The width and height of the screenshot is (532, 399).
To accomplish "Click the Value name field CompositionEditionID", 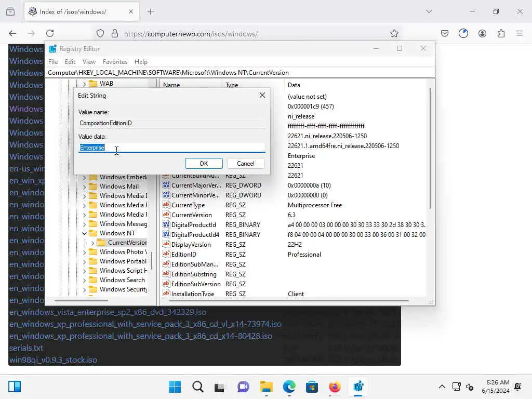I will click(x=171, y=123).
